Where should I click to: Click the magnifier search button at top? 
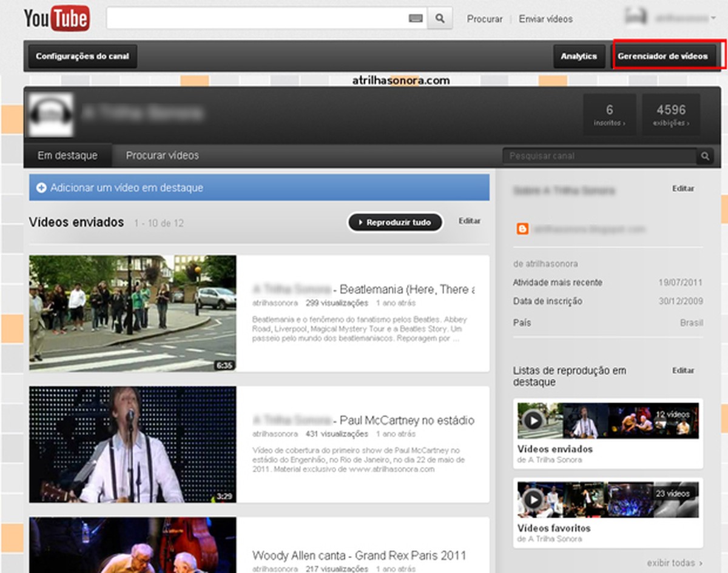440,19
